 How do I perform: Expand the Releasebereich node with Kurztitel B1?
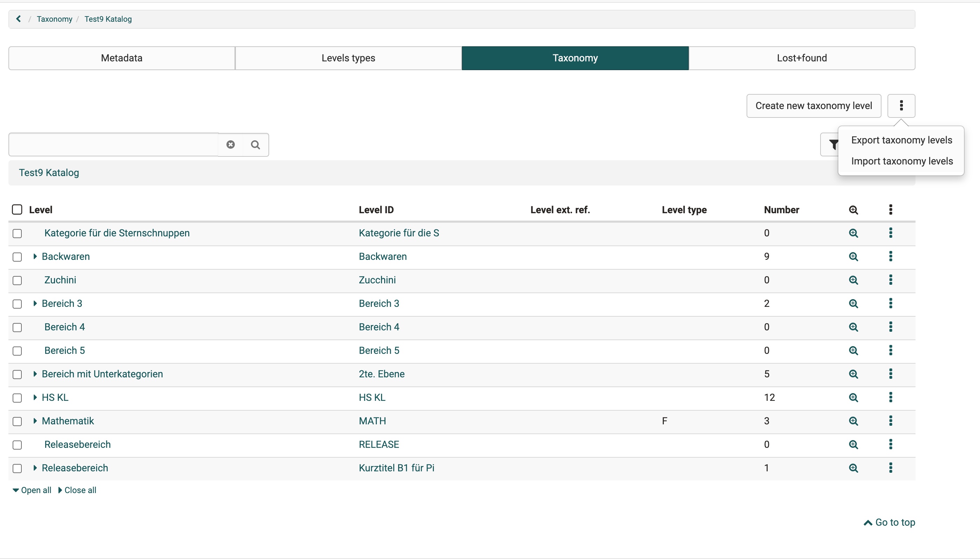click(x=35, y=467)
